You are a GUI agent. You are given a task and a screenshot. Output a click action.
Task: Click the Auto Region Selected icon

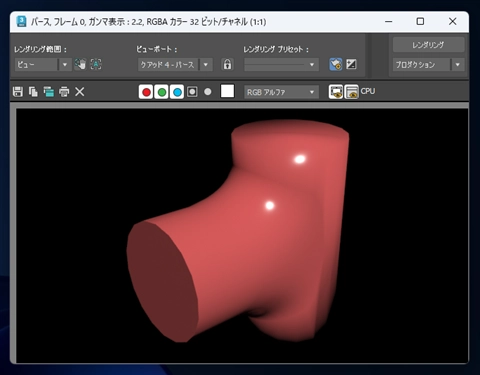click(x=96, y=64)
